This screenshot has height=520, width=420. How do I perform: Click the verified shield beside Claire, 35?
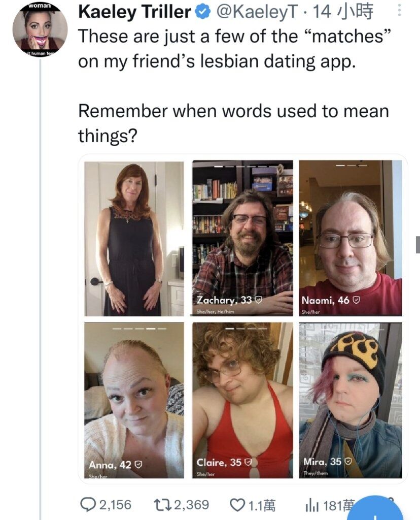tap(248, 462)
